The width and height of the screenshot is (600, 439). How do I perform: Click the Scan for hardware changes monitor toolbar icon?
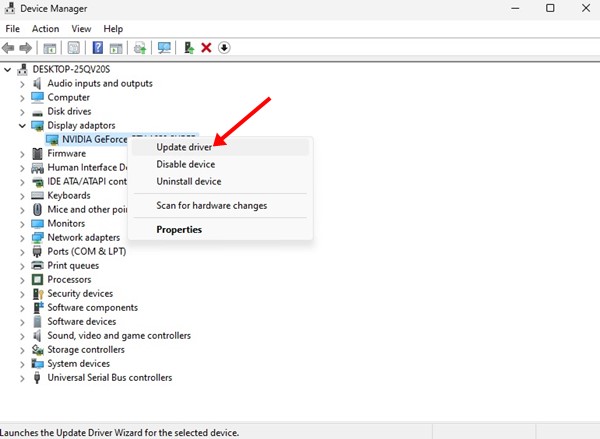click(163, 47)
